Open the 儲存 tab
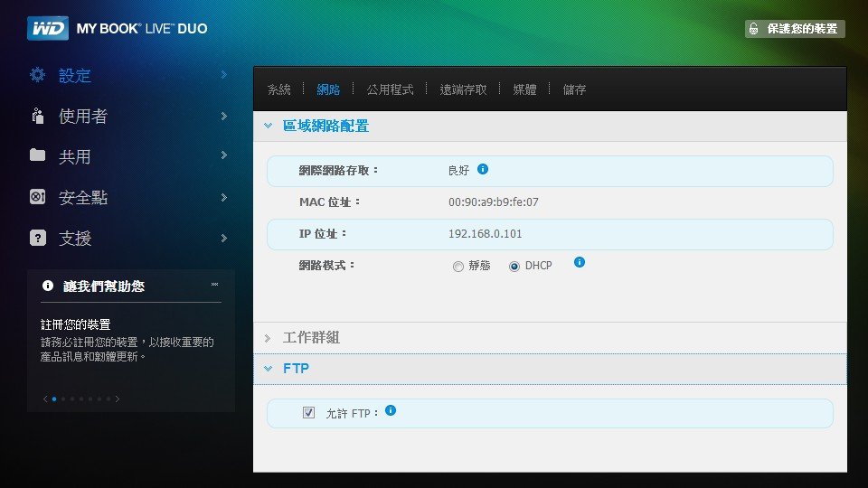Screen dimensions: 868x488 (x=574, y=89)
